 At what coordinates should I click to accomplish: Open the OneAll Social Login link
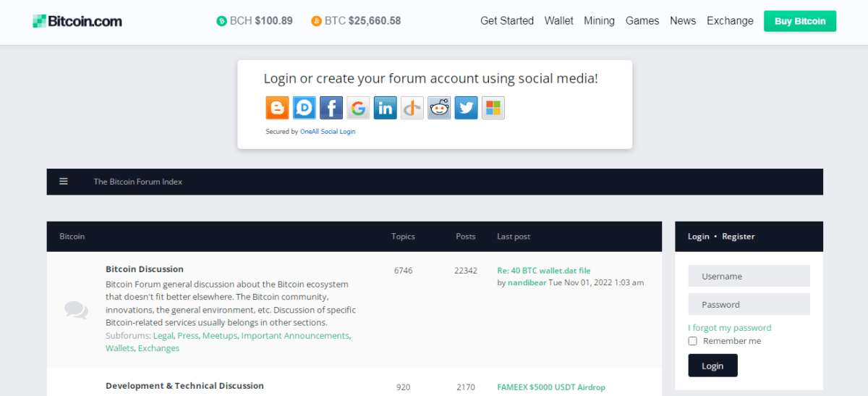coord(328,132)
